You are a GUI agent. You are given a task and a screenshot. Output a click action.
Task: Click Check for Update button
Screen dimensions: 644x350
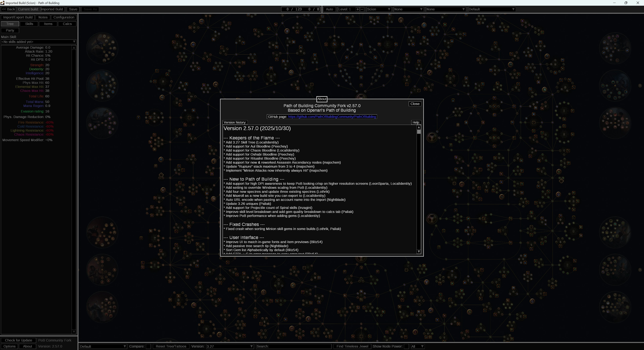pyautogui.click(x=18, y=340)
